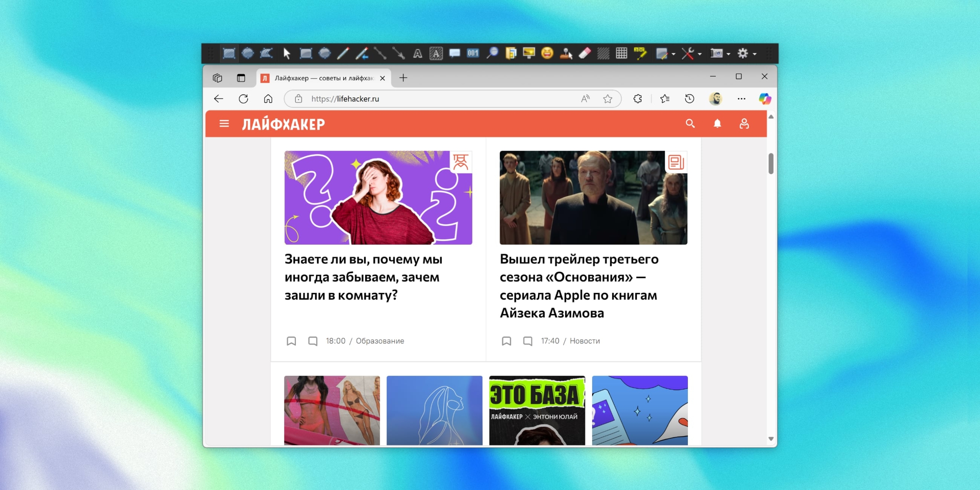The width and height of the screenshot is (980, 490).
Task: Launch the Copilot sidebar
Action: [x=765, y=99]
